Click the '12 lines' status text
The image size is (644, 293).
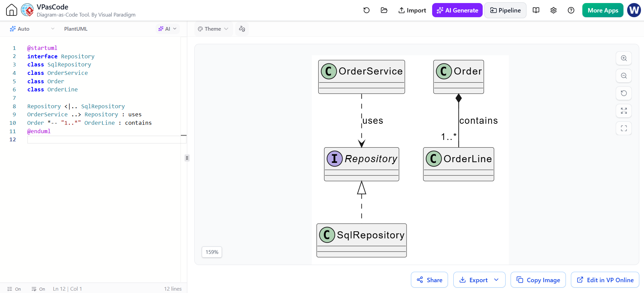pos(173,289)
